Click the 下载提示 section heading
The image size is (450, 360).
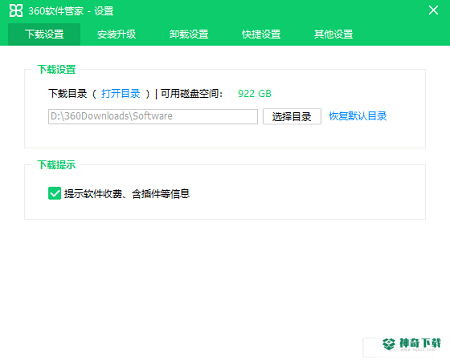tap(56, 165)
